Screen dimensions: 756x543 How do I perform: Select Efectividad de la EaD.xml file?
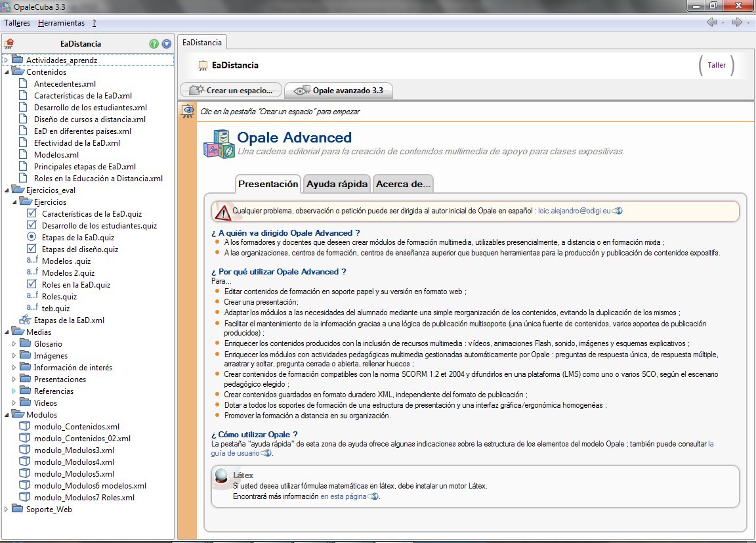click(77, 142)
